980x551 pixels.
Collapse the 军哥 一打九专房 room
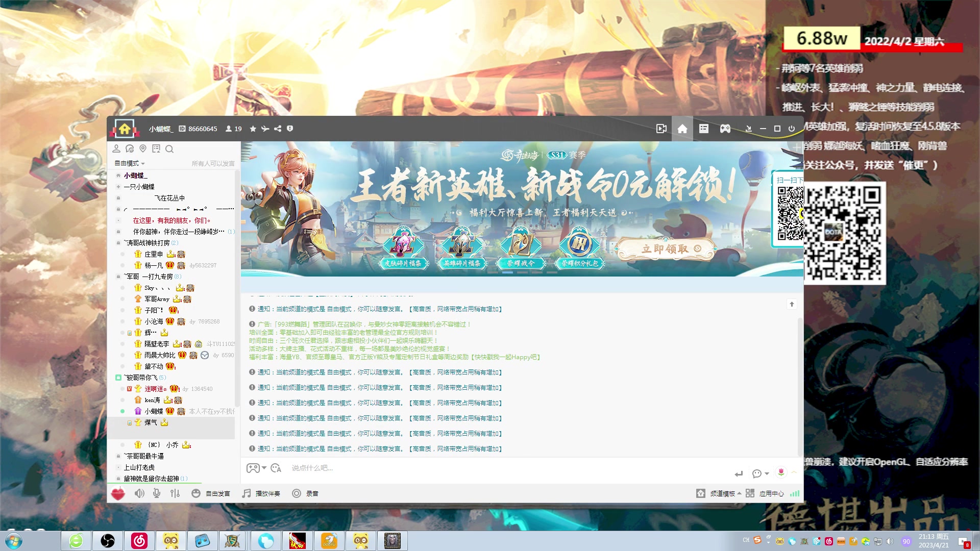pyautogui.click(x=118, y=277)
